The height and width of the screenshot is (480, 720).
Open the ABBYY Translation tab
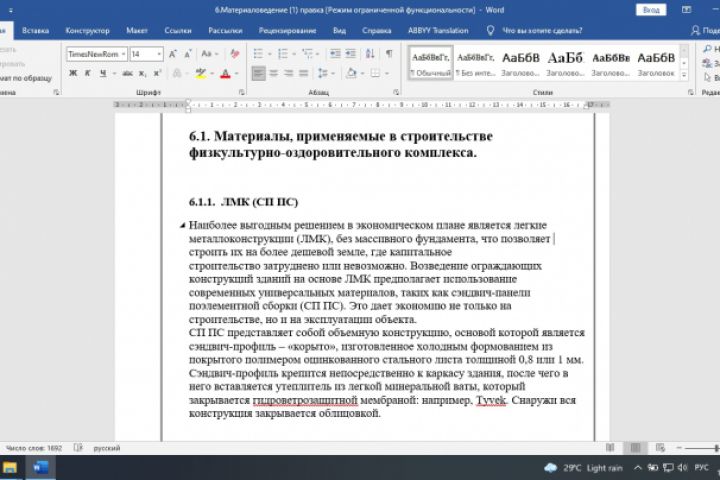(x=438, y=31)
